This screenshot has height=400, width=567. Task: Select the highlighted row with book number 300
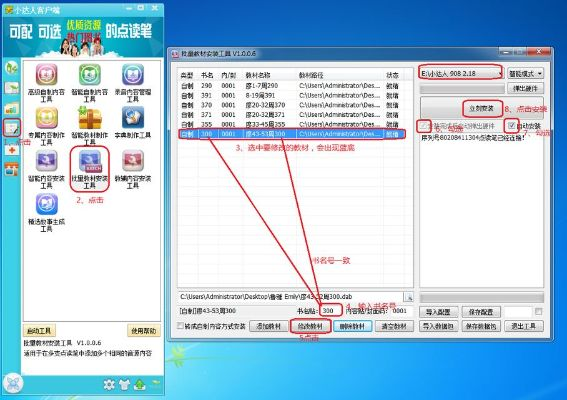point(292,134)
